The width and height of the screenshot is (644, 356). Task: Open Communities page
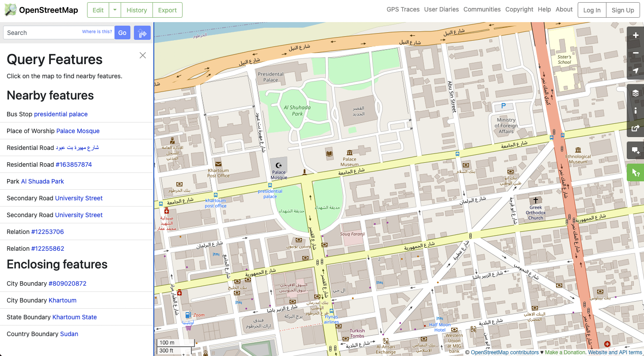(482, 9)
